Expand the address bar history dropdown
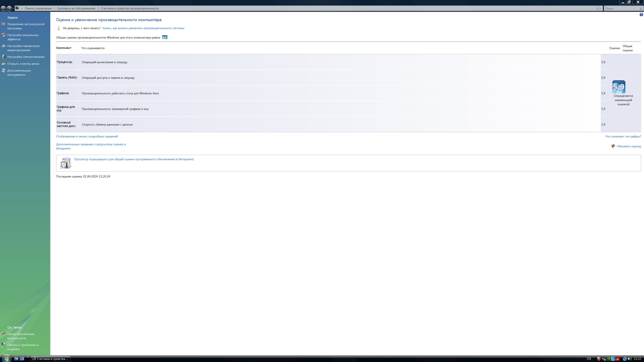 [x=597, y=8]
